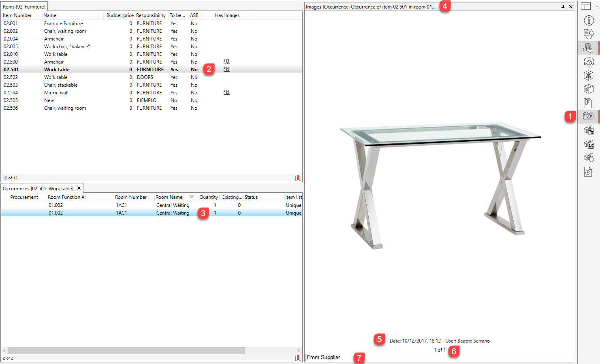Switch to the Items [02-Furniture] tab
This screenshot has height=364, width=600.
[24, 7]
